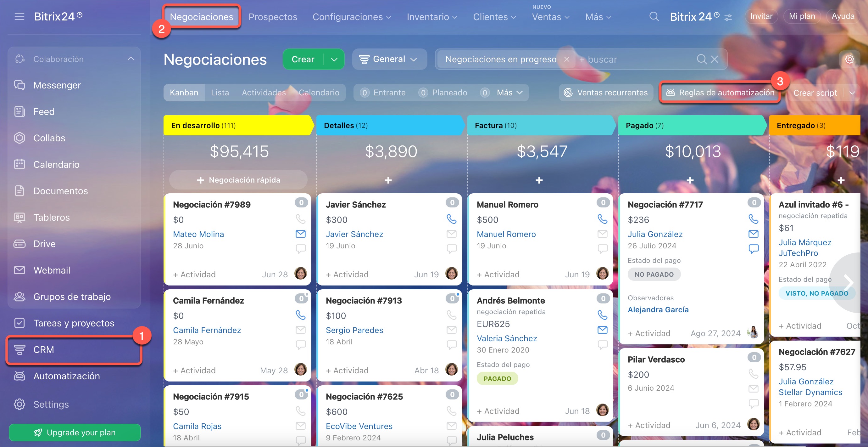This screenshot has width=868, height=447.
Task: Click the search magnifier inside filter box
Action: [x=702, y=59]
